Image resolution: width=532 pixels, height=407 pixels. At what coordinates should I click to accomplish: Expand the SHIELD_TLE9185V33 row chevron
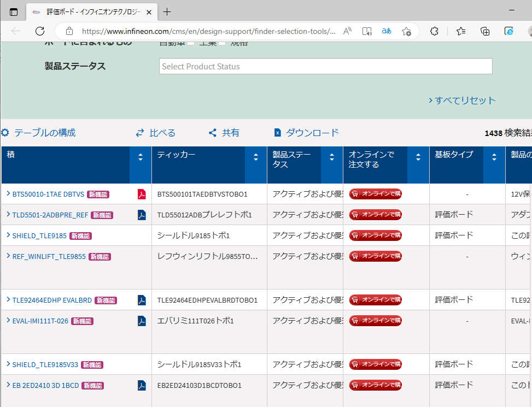[x=9, y=364]
